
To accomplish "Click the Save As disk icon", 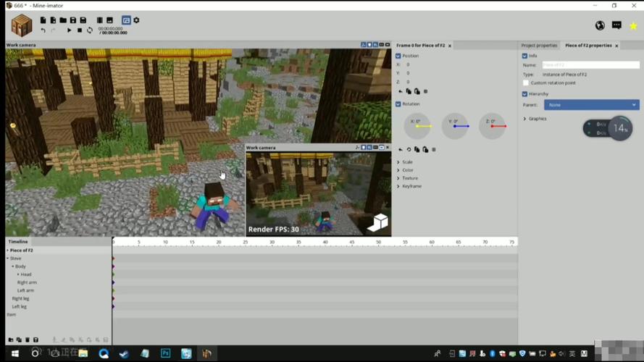I will pos(83,20).
